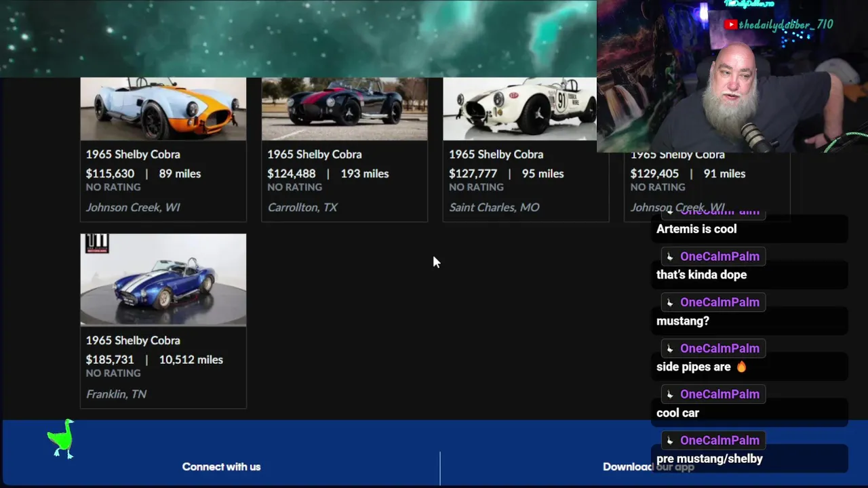Click the YouTube logo icon in webcam overlay
The width and height of the screenshot is (868, 488).
(730, 25)
